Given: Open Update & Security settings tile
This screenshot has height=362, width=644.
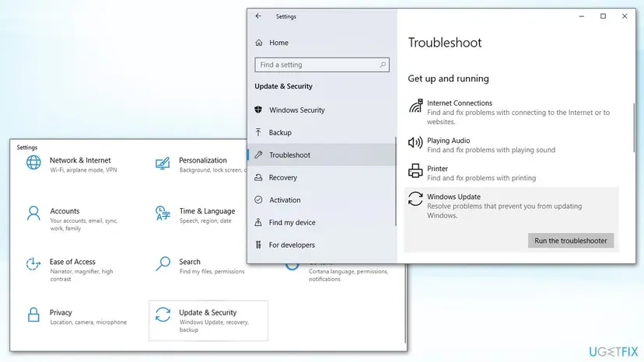Looking at the screenshot, I should [x=208, y=321].
